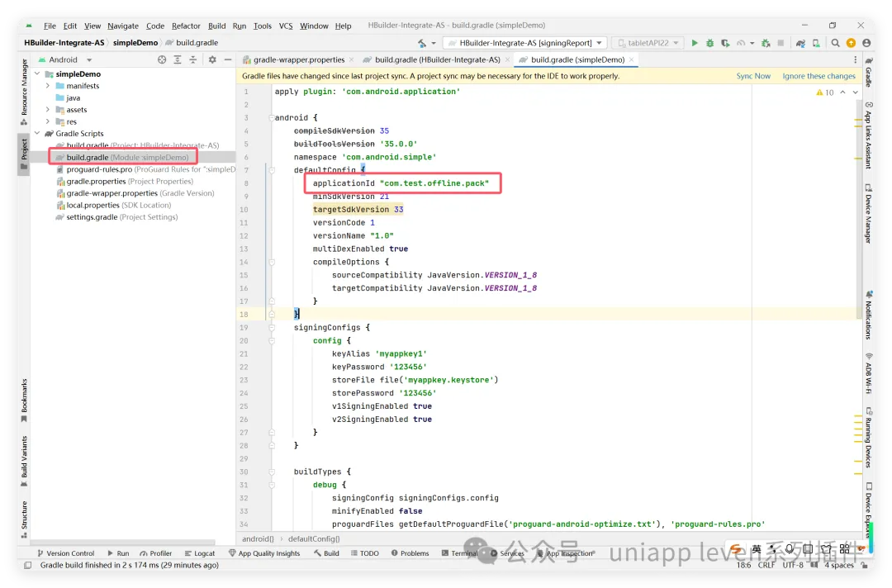This screenshot has height=588, width=892.
Task: Collapse the simpleDemo tree node
Action: pos(37,74)
